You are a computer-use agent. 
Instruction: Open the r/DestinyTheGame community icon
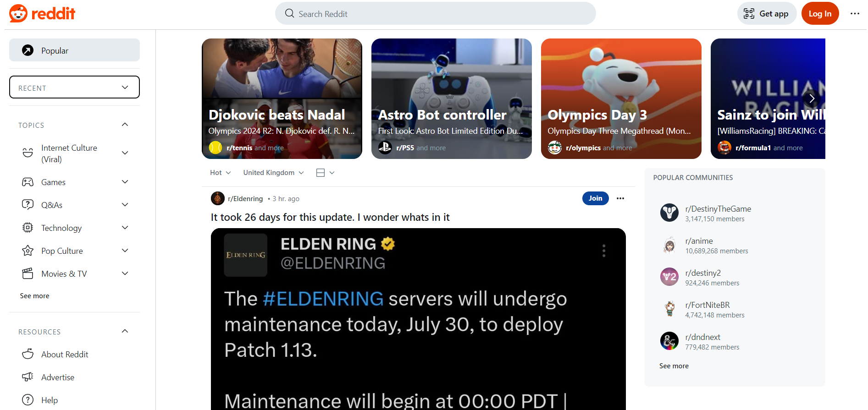click(669, 213)
